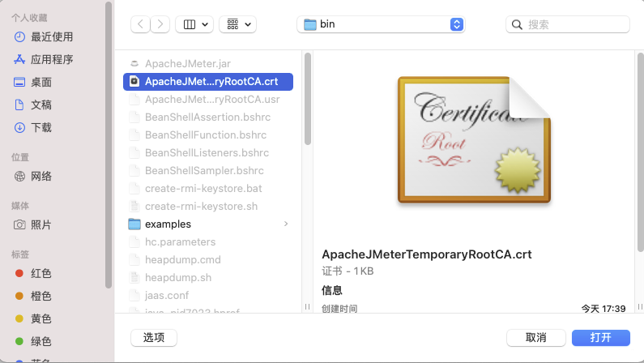Click the creation time value 今天 17:39

(603, 309)
